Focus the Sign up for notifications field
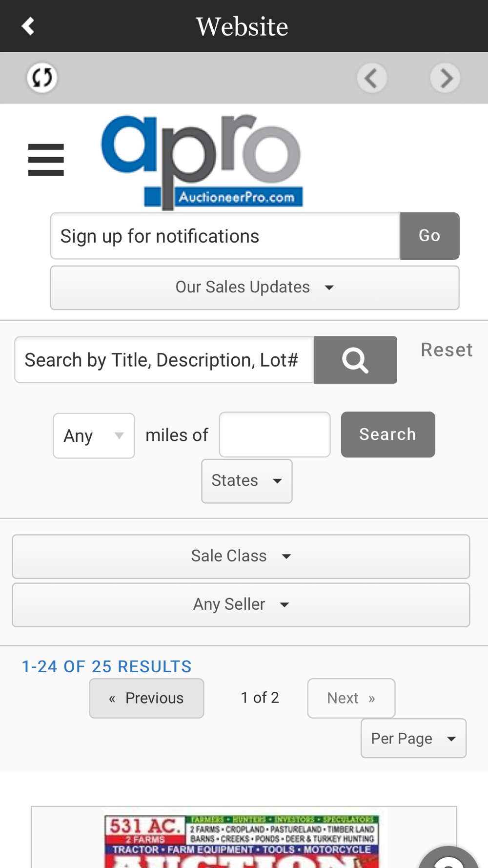Screen dimensions: 488x868 (225, 236)
